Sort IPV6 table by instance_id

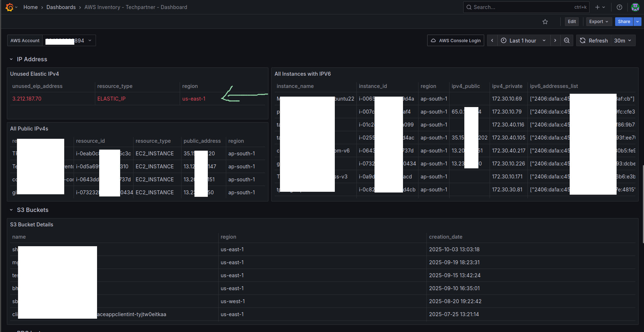pos(373,86)
